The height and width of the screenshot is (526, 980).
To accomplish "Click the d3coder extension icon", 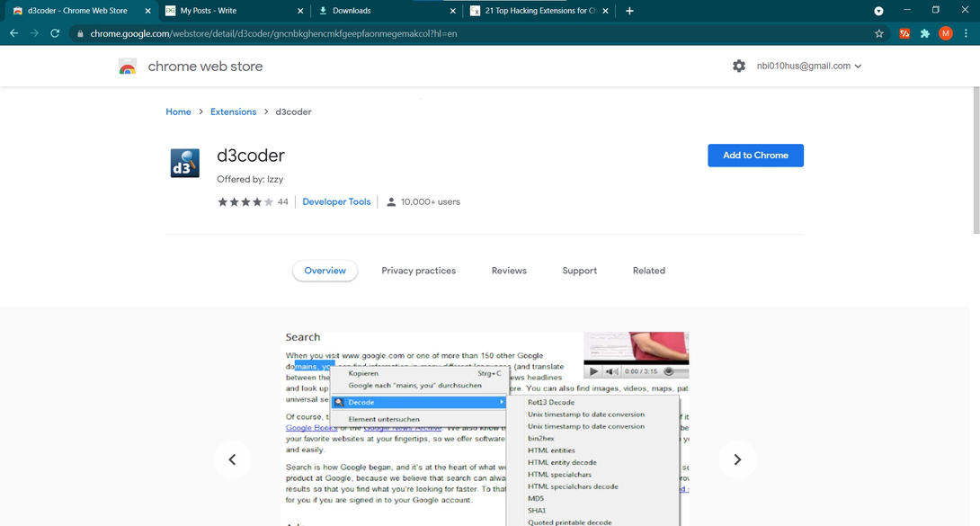I will tap(185, 163).
